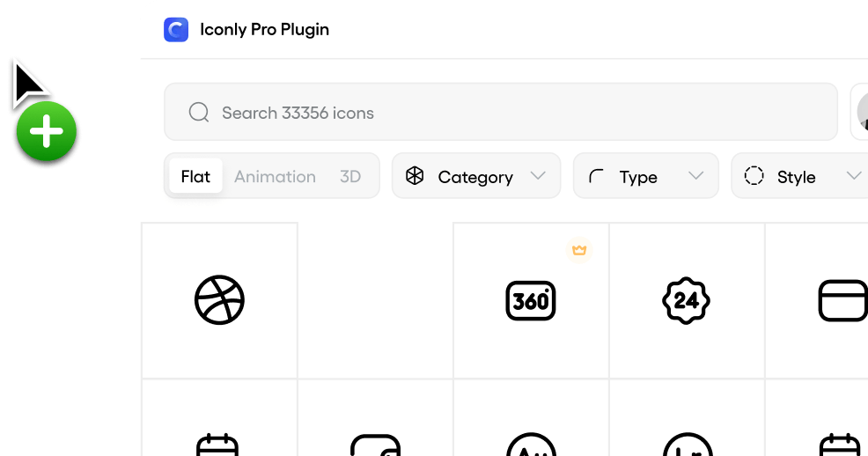Viewport: 868px width, 456px height.
Task: Switch to the 3D icon mode
Action: 350,177
